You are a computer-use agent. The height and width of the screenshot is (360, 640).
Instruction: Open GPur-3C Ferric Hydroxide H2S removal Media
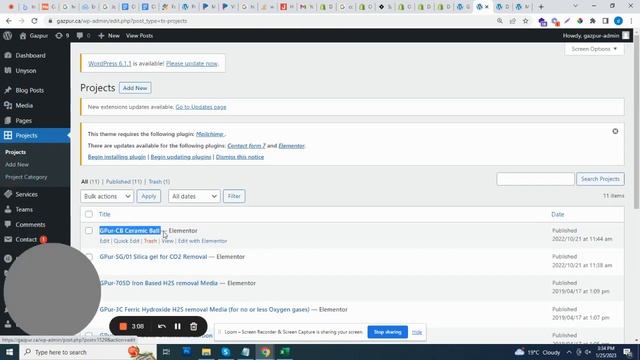click(204, 310)
